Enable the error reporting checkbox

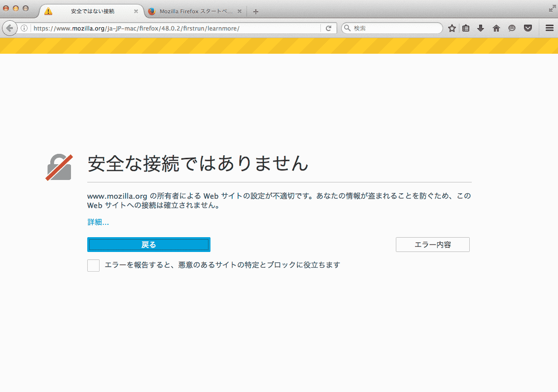pyautogui.click(x=93, y=265)
